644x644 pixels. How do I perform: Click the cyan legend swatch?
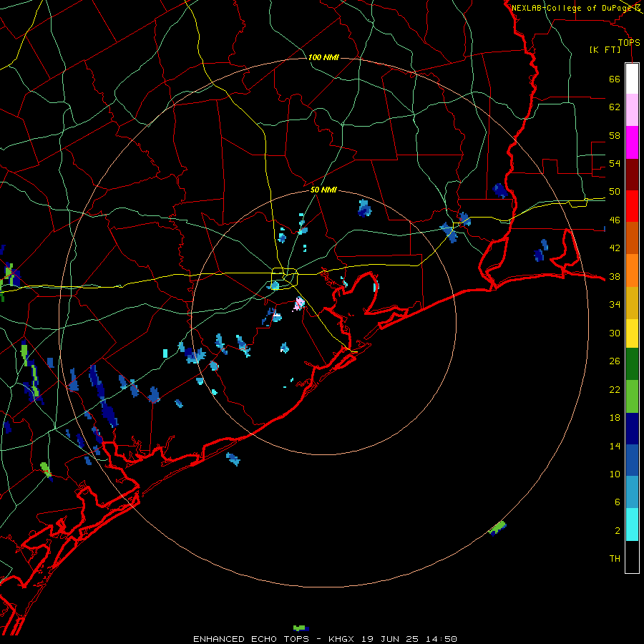pyautogui.click(x=632, y=525)
